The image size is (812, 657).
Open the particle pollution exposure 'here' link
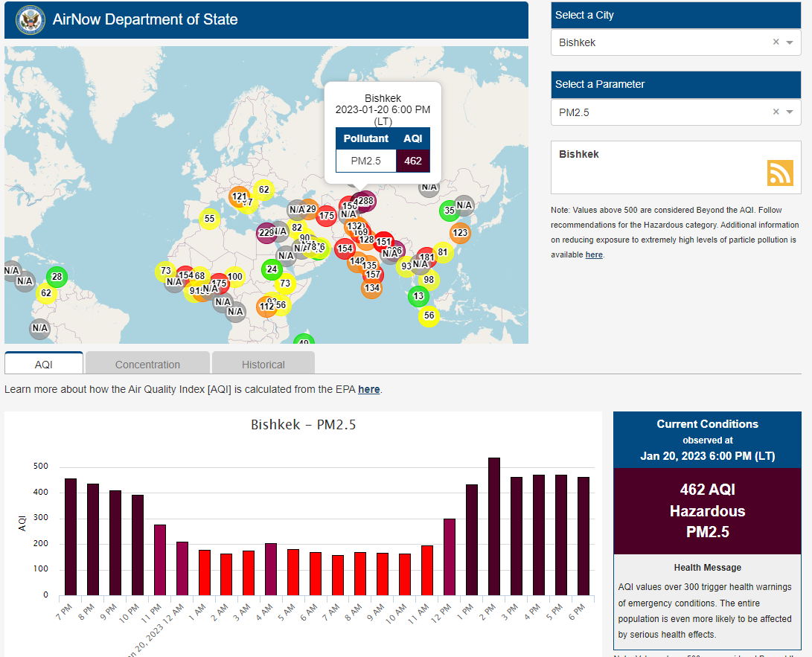pos(593,254)
